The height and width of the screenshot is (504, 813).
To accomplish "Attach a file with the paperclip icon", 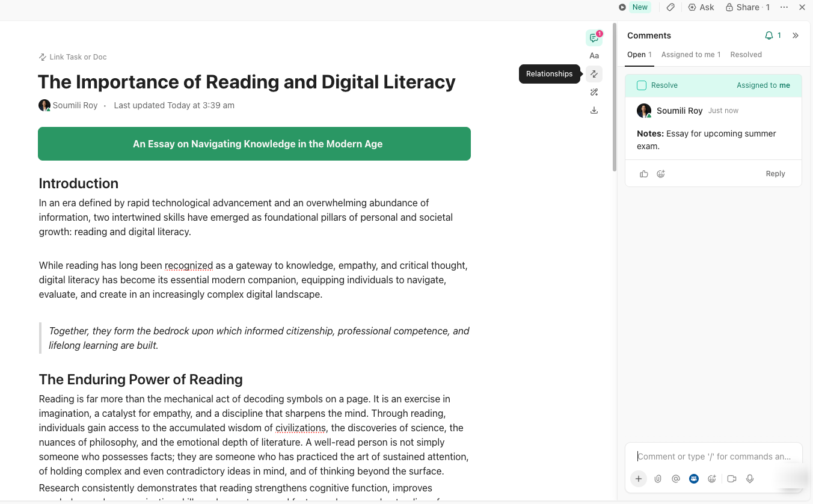I will [x=658, y=479].
